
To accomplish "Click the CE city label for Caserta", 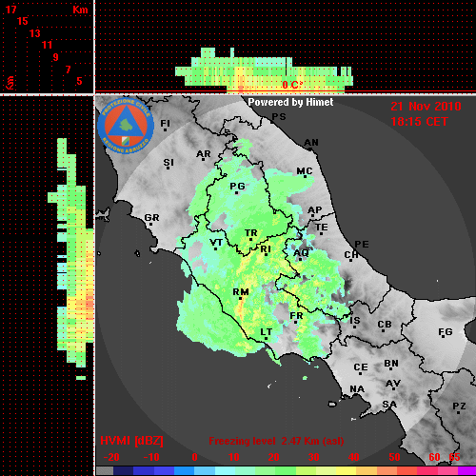I will 361,367.
